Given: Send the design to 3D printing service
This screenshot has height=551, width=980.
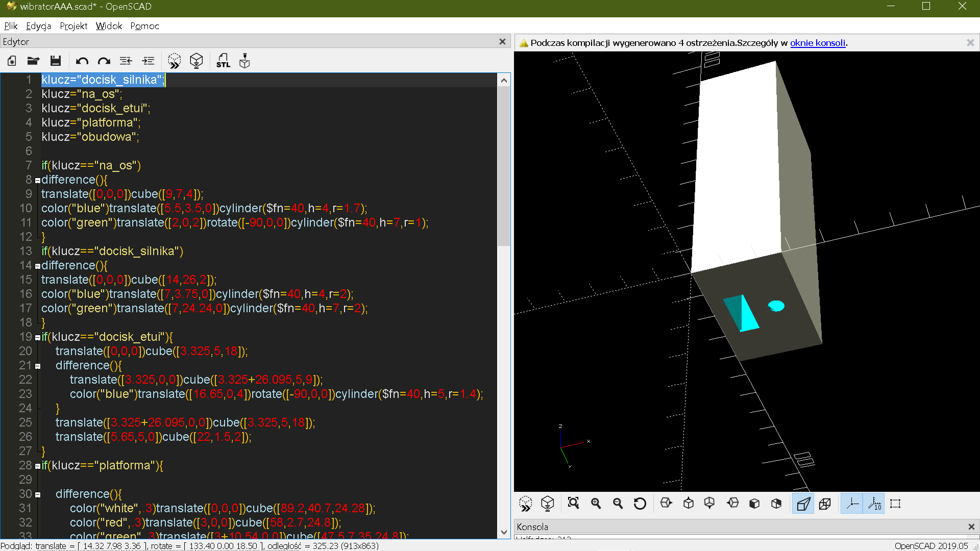Looking at the screenshot, I should click(x=245, y=61).
